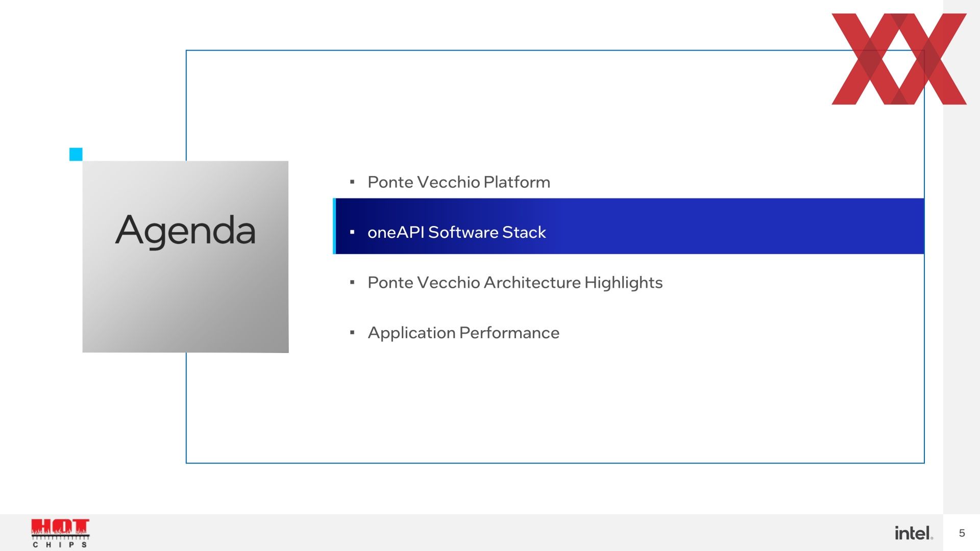Viewport: 980px width, 551px height.
Task: Click the word CHIPS under the logo
Action: 60,545
